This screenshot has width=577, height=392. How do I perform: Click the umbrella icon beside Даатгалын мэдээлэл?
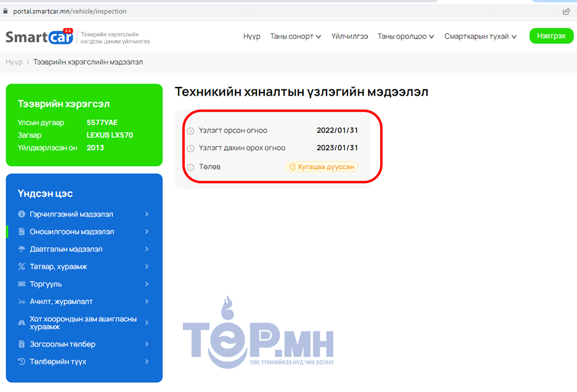[x=21, y=249]
